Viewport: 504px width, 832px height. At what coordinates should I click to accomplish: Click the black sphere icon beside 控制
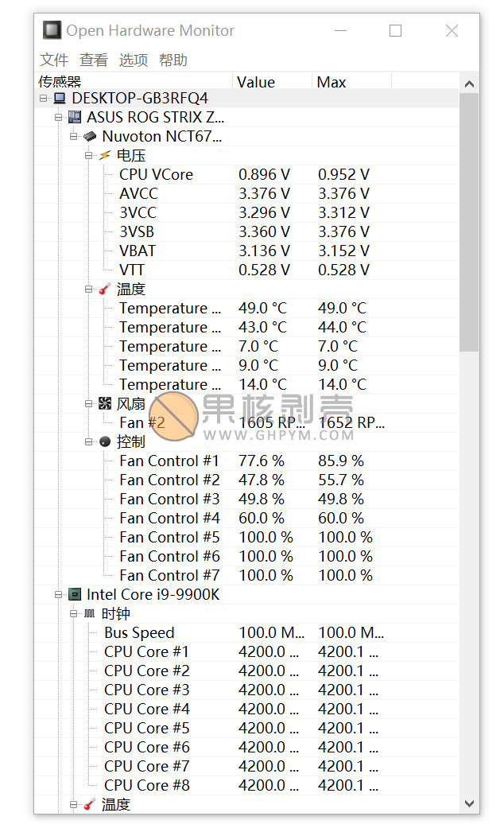tap(104, 441)
